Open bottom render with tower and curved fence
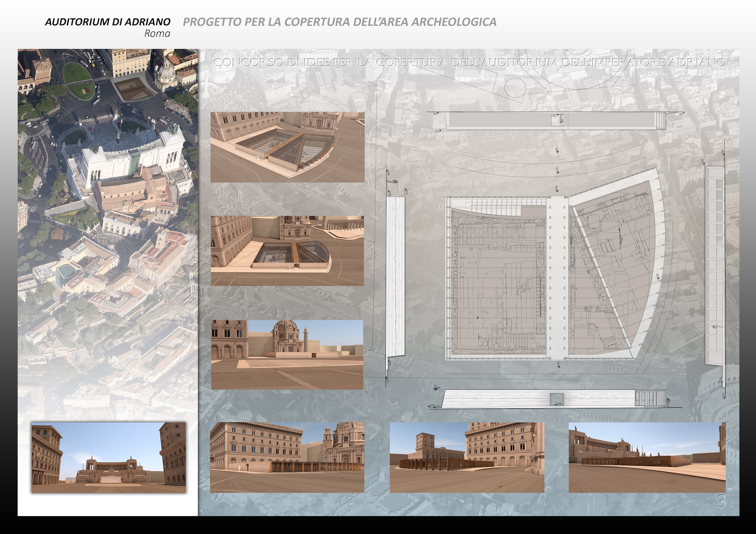Image resolution: width=756 pixels, height=534 pixels. [x=467, y=458]
